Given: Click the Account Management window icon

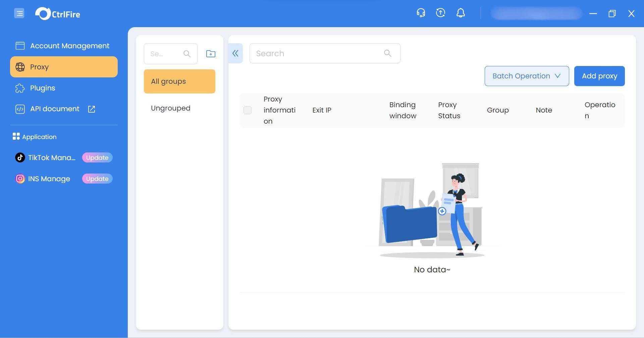Looking at the screenshot, I should [20, 46].
